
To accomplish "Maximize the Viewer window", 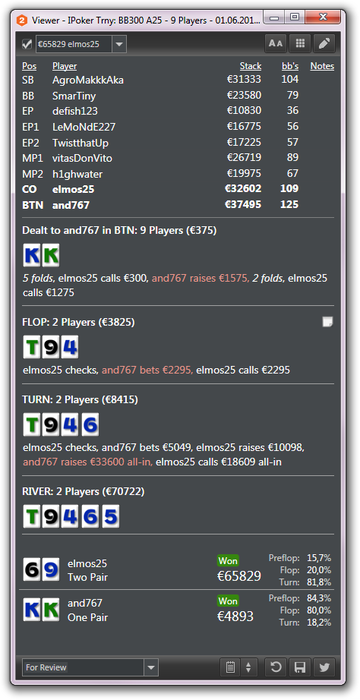I will 294,17.
